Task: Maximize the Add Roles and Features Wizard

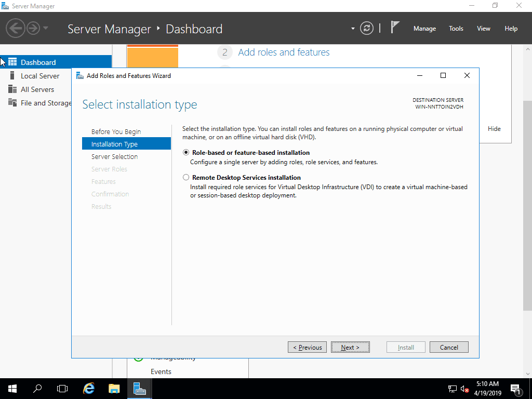Action: (x=443, y=75)
